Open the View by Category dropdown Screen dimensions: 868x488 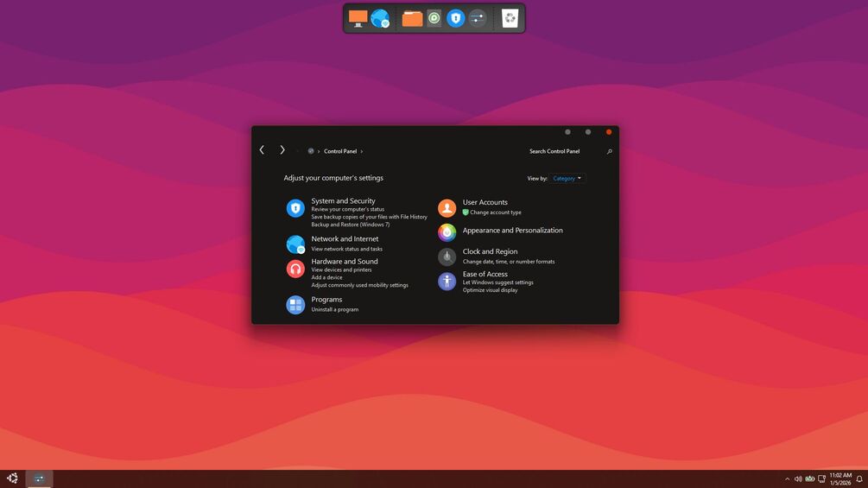[x=567, y=178]
